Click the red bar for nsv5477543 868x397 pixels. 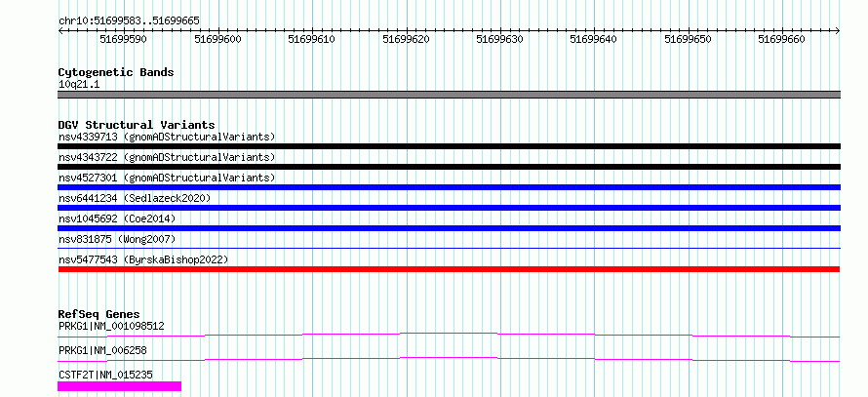pos(449,269)
